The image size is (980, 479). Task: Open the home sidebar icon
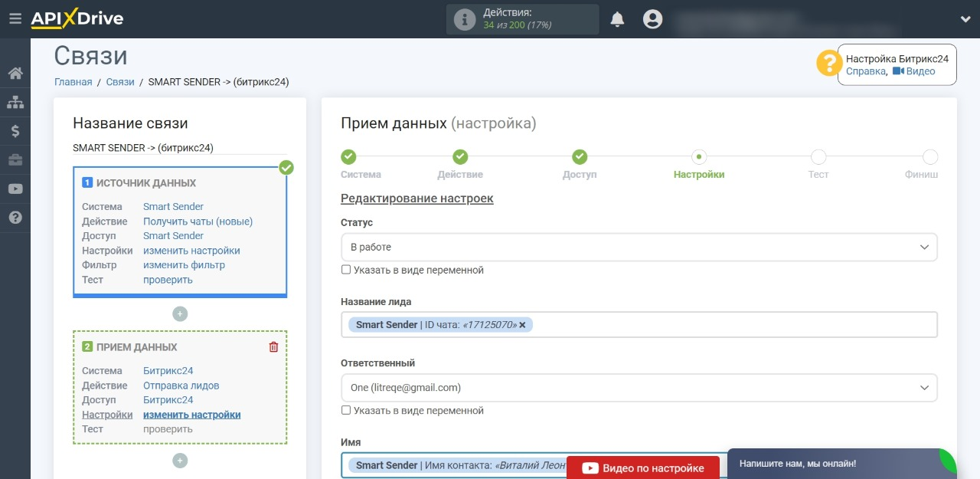(15, 74)
